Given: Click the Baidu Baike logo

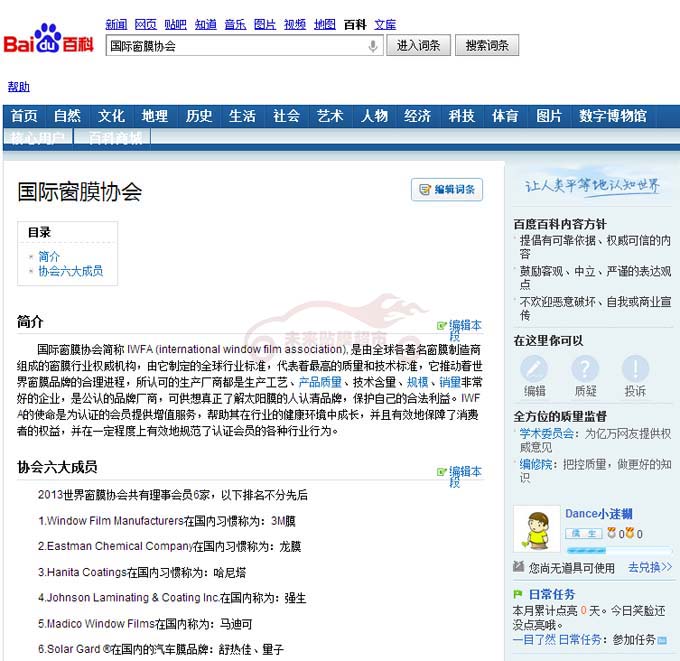Looking at the screenshot, I should [49, 38].
